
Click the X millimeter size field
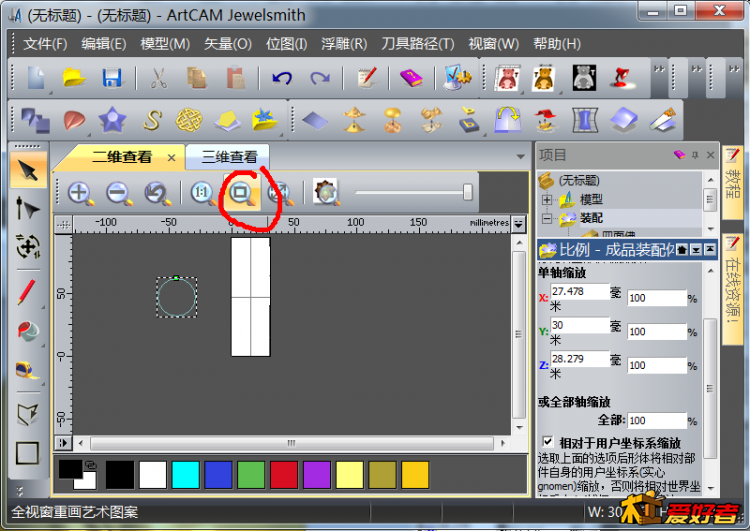point(580,291)
